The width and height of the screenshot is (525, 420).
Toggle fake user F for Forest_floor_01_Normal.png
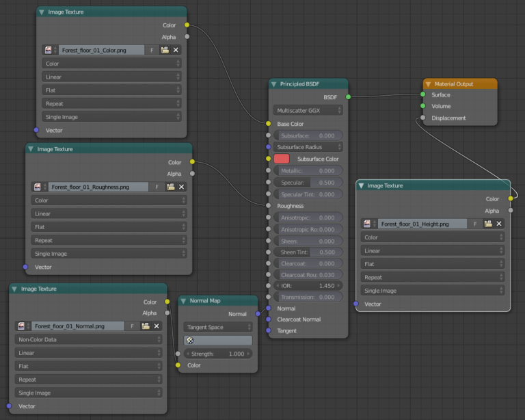pos(133,326)
